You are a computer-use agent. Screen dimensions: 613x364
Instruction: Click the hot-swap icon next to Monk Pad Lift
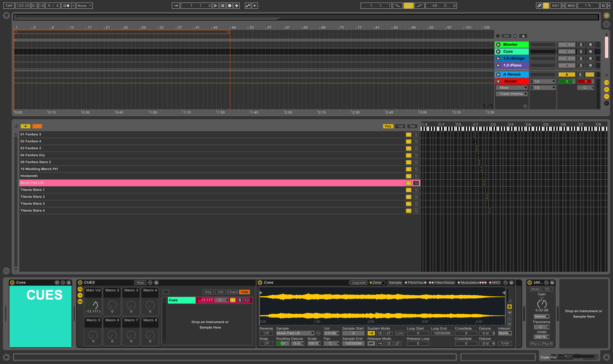318,333
